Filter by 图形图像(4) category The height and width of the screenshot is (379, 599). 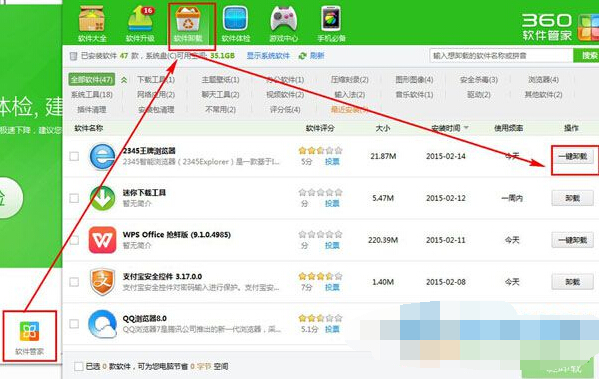[414, 80]
